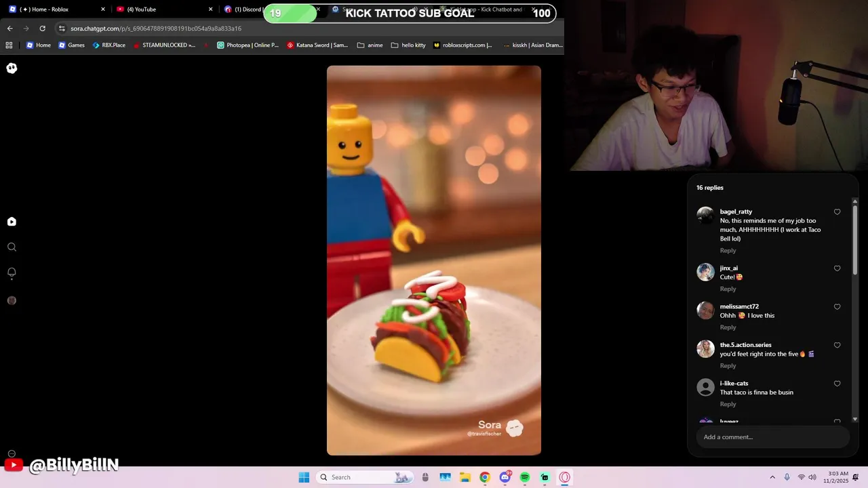The height and width of the screenshot is (488, 868).
Task: Open File Explorer from taskbar
Action: (x=465, y=477)
